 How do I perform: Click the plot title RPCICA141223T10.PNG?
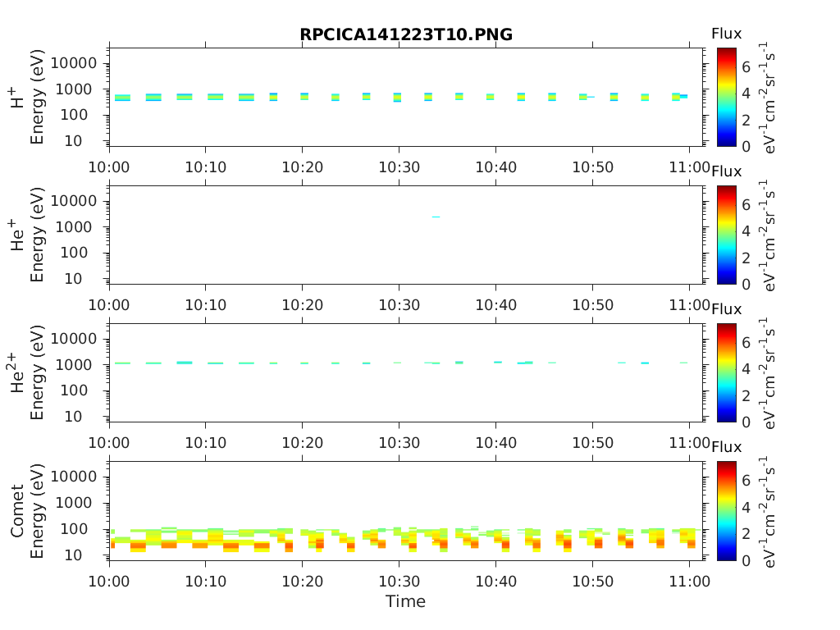click(406, 34)
